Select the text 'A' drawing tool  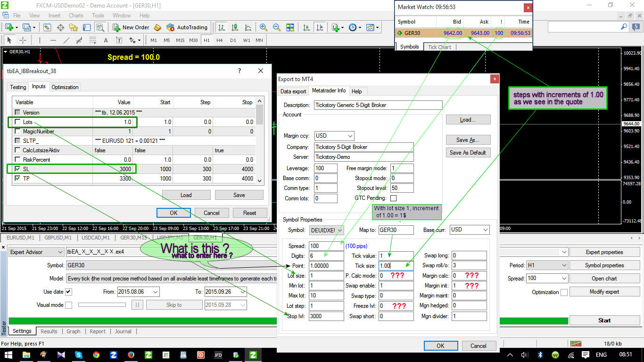(x=106, y=40)
